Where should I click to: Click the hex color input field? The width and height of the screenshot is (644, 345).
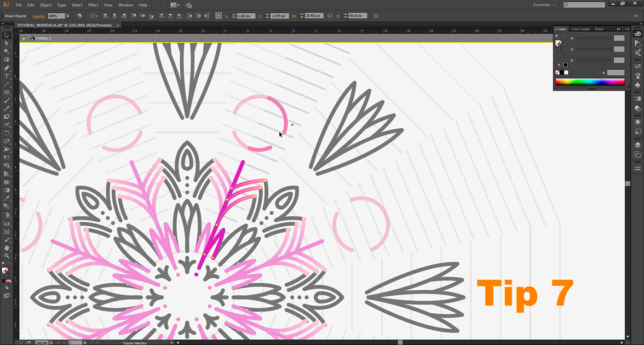click(x=615, y=73)
